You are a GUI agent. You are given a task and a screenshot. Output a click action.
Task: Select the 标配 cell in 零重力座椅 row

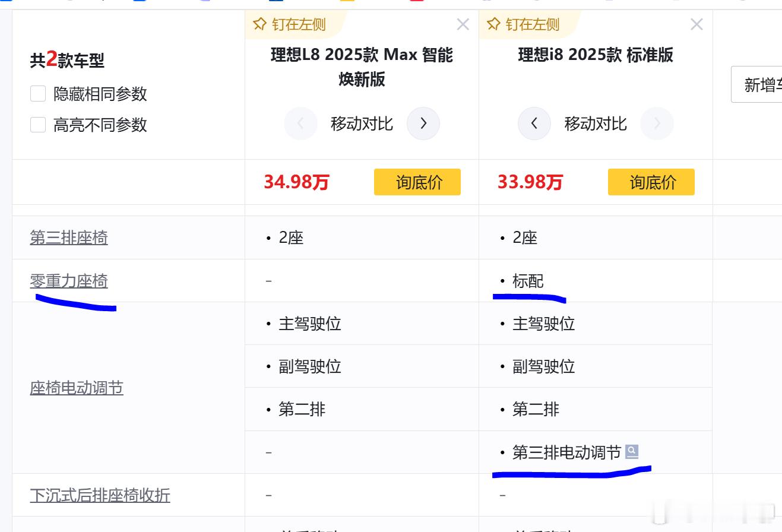click(528, 281)
